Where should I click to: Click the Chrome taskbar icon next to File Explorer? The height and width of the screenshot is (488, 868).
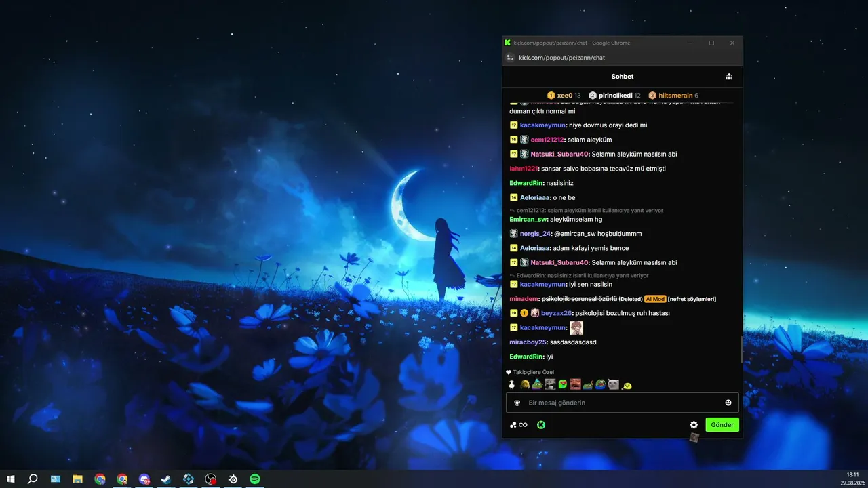100,479
